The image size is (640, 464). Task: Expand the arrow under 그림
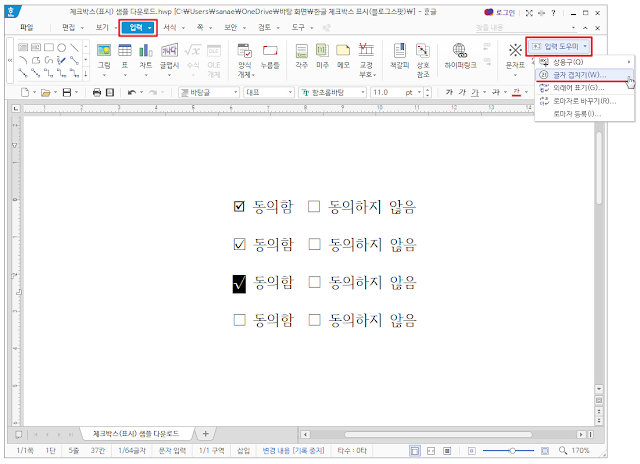(x=104, y=75)
